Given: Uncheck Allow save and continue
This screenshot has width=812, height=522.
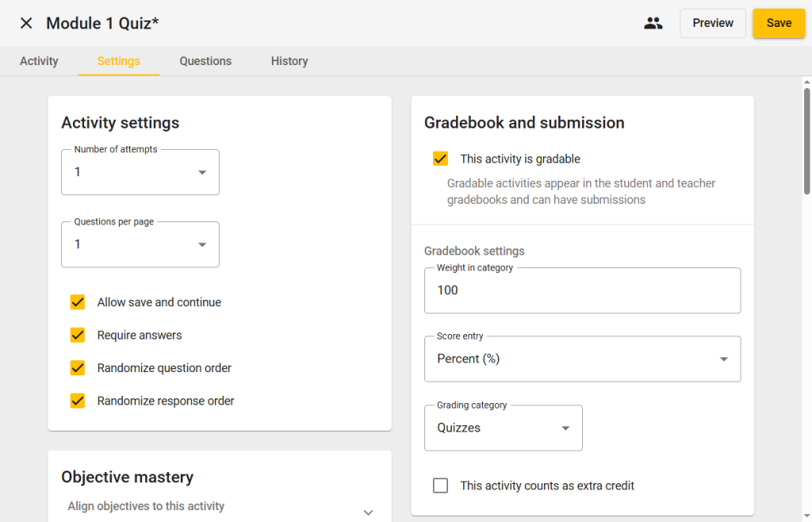Looking at the screenshot, I should (x=78, y=302).
